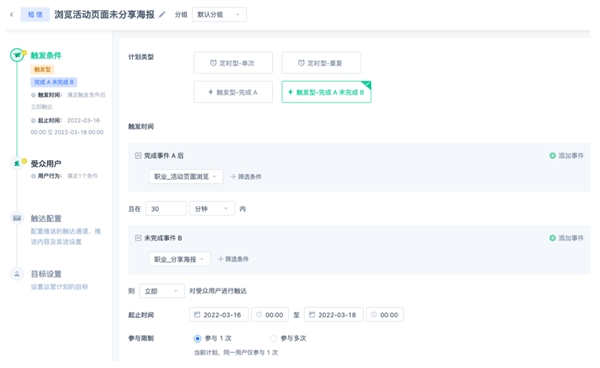600x368 pixels.
Task: Choose the 触发型-完成 A plan type
Action: [233, 92]
